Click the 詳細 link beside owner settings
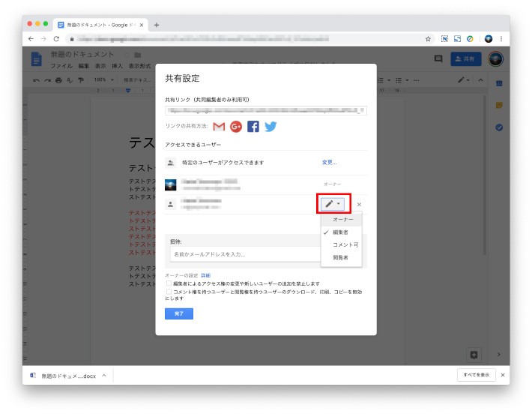532x414 pixels. point(205,275)
